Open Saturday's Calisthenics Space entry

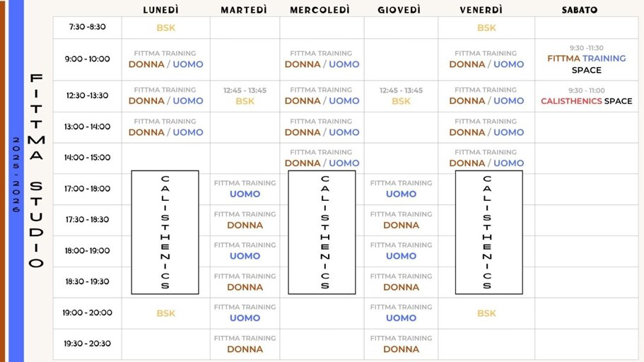pyautogui.click(x=586, y=101)
